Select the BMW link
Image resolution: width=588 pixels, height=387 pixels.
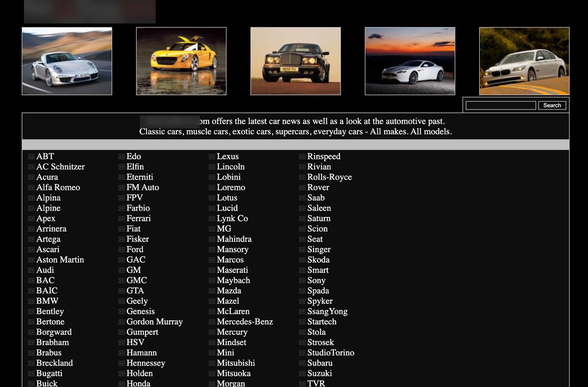click(x=47, y=301)
